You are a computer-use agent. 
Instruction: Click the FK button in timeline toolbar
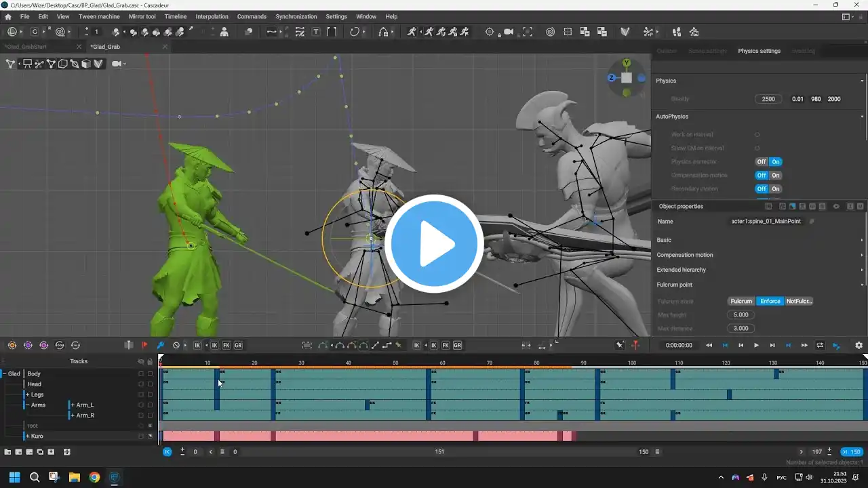(226, 345)
